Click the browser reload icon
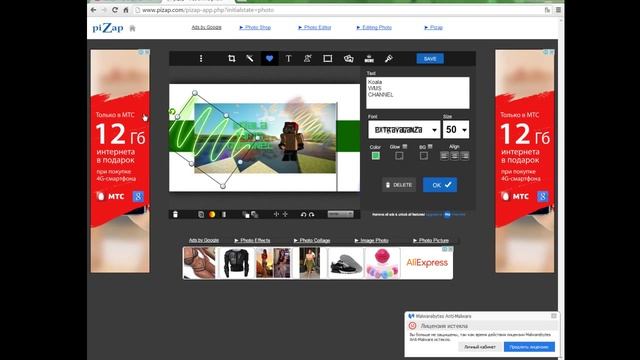This screenshot has width=640, height=360. pyautogui.click(x=115, y=10)
